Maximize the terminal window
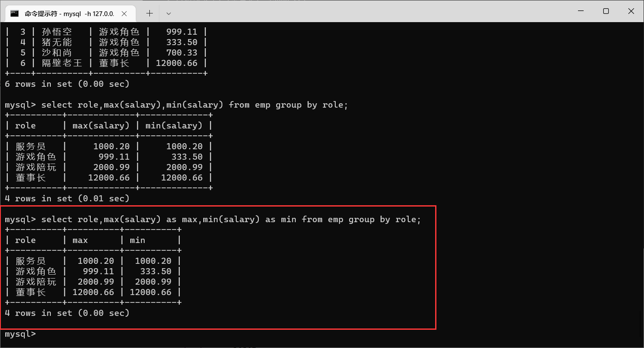Image resolution: width=644 pixels, height=348 pixels. pyautogui.click(x=606, y=11)
